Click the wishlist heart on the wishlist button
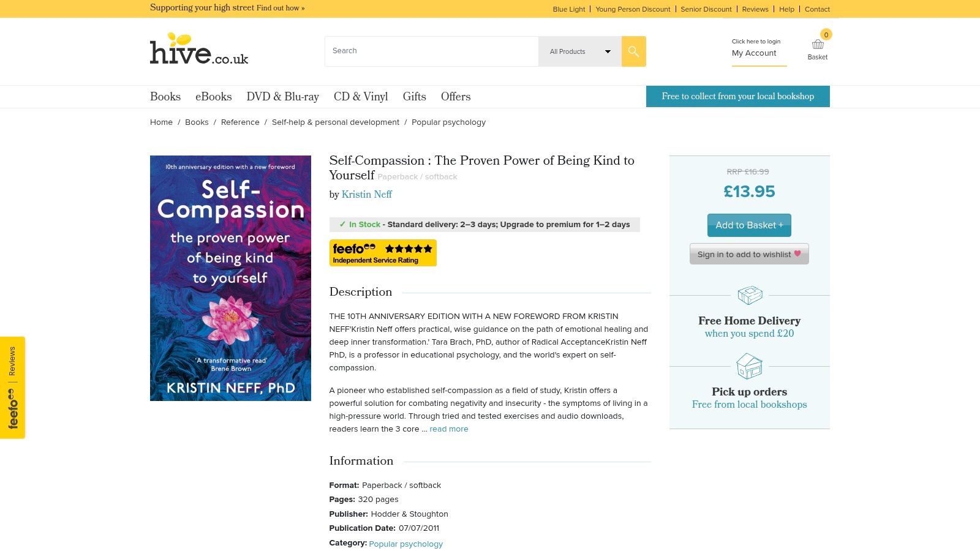This screenshot has height=551, width=980. pyautogui.click(x=797, y=253)
